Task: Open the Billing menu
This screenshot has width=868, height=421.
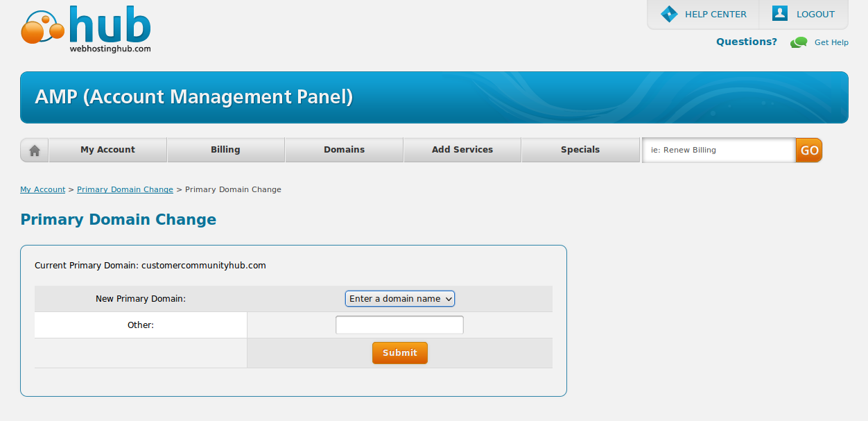Action: (x=225, y=150)
